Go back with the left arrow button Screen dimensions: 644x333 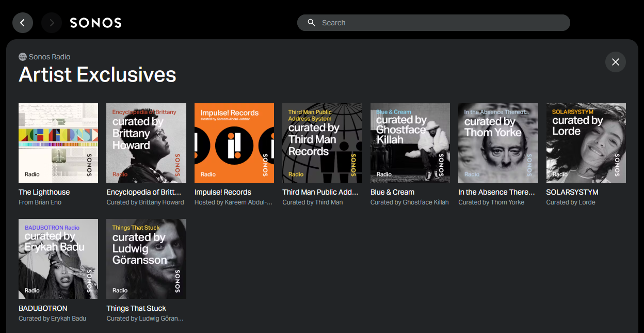pos(23,23)
